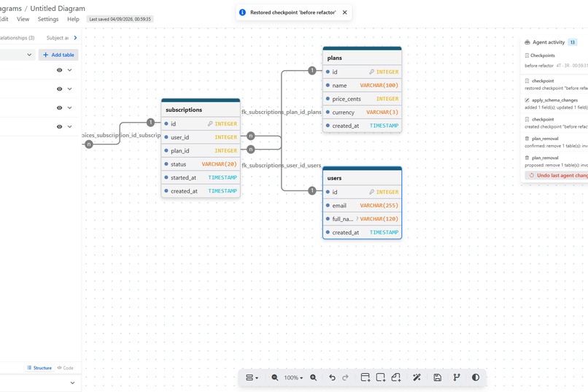Click the zoom out magnifier icon
This screenshot has height=392, width=588.
click(x=275, y=377)
